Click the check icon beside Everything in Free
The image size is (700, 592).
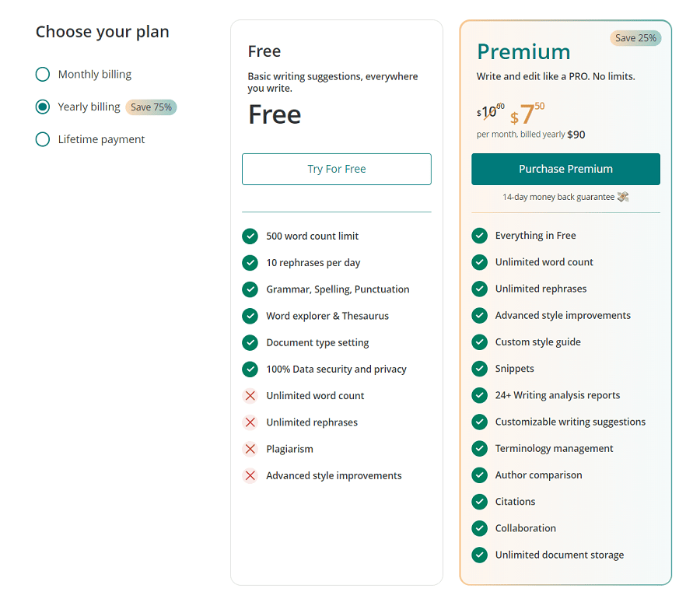coord(479,235)
